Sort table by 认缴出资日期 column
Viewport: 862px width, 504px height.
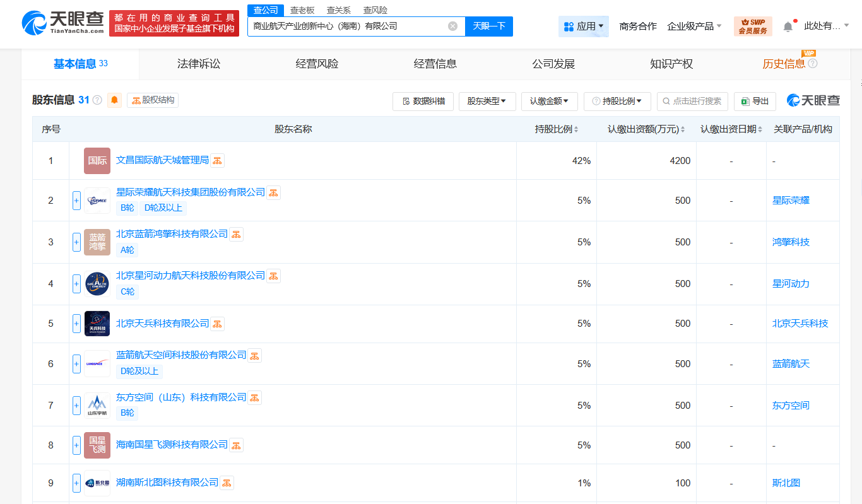point(732,129)
